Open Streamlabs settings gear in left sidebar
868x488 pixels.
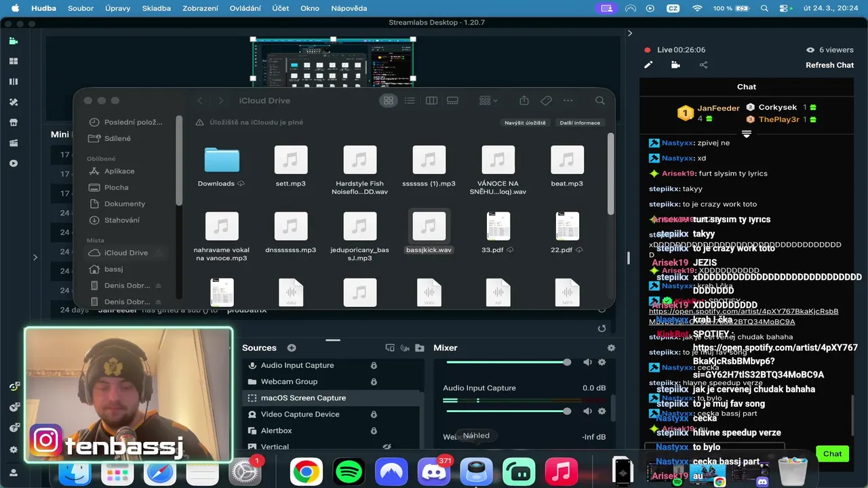pos(13,449)
